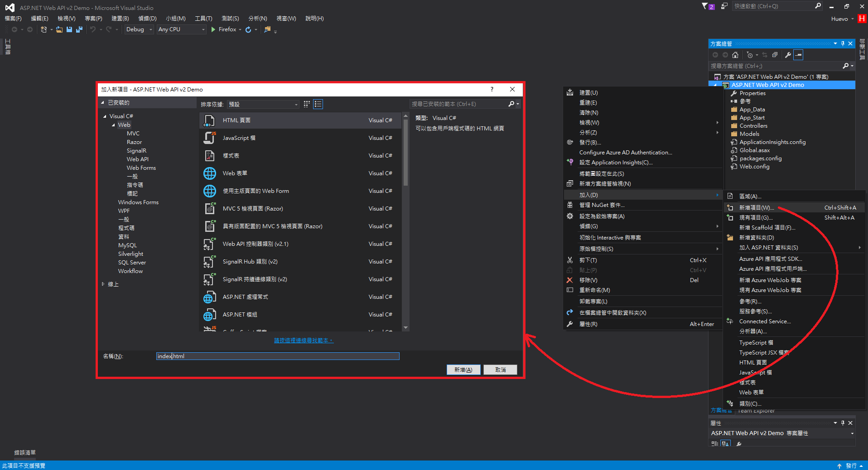868x470 pixels.
Task: Switch the template list to small icons view
Action: (x=307, y=104)
